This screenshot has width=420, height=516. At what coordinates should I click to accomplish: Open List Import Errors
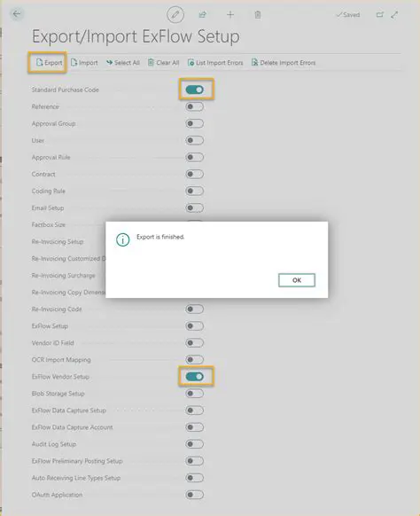point(215,63)
